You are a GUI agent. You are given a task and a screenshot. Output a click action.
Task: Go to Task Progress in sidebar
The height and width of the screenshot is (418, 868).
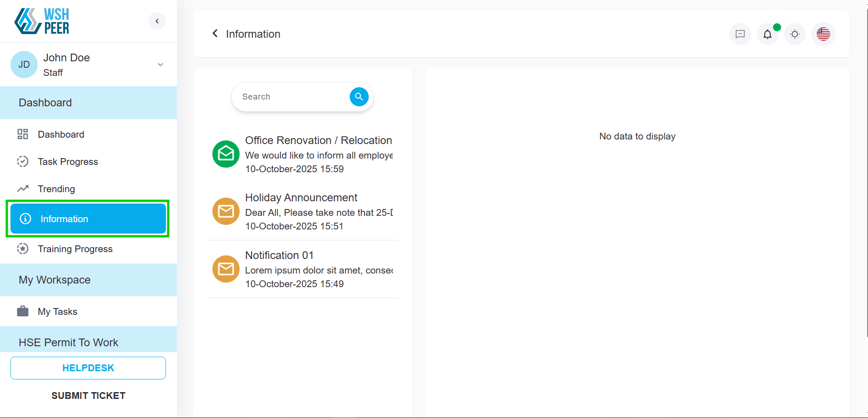68,162
